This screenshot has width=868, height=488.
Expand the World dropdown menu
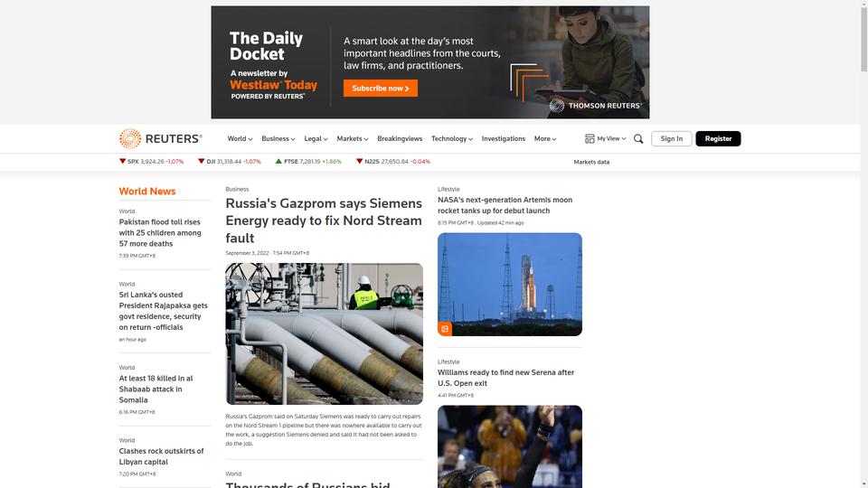click(x=240, y=139)
